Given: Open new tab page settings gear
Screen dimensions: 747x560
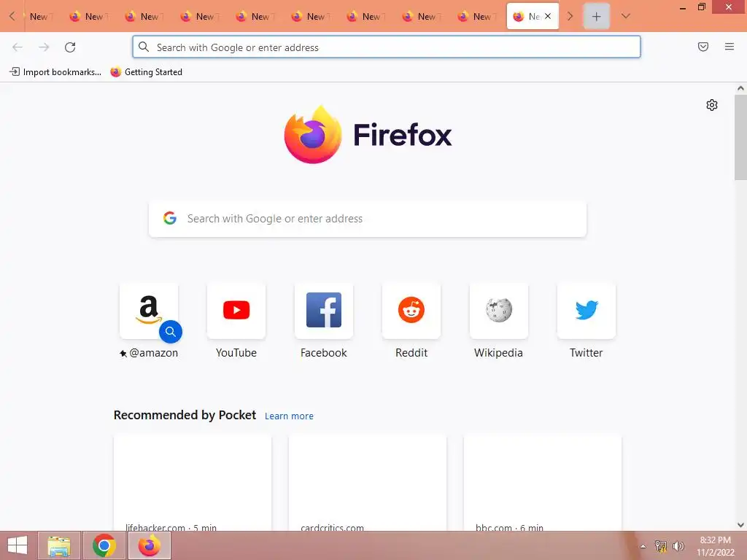Looking at the screenshot, I should tap(712, 105).
